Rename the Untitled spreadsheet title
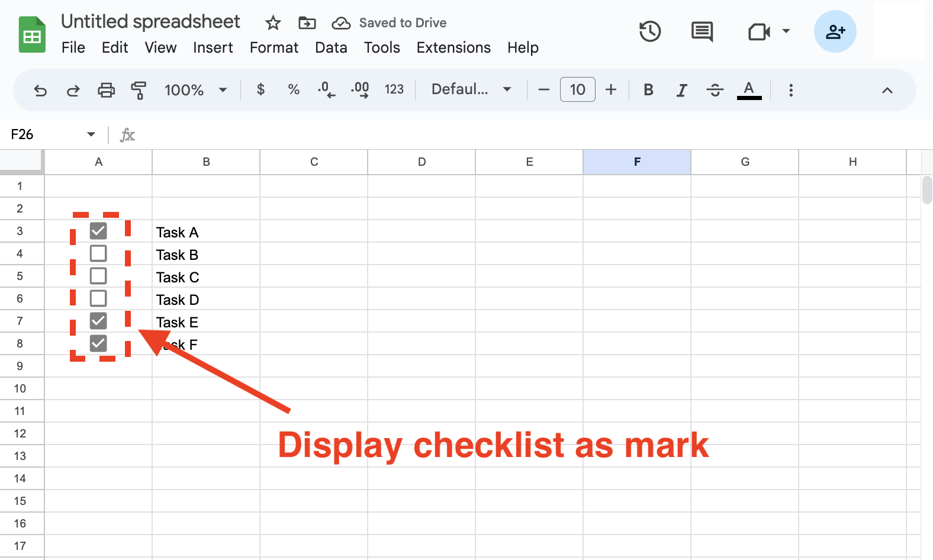This screenshot has height=560, width=933. click(x=150, y=22)
